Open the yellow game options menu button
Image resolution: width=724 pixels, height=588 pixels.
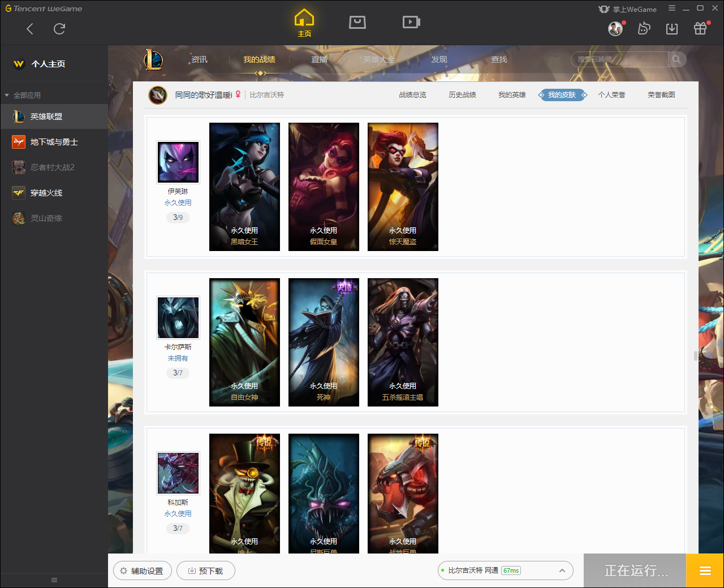click(x=705, y=571)
